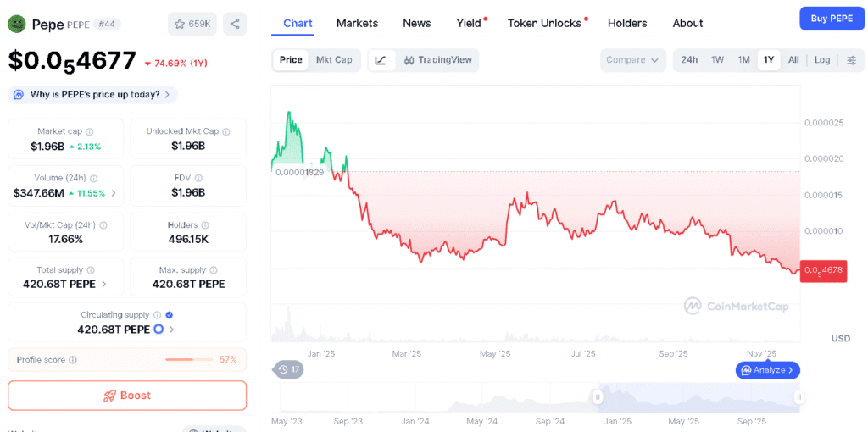Open Profile score info icon

click(73, 359)
